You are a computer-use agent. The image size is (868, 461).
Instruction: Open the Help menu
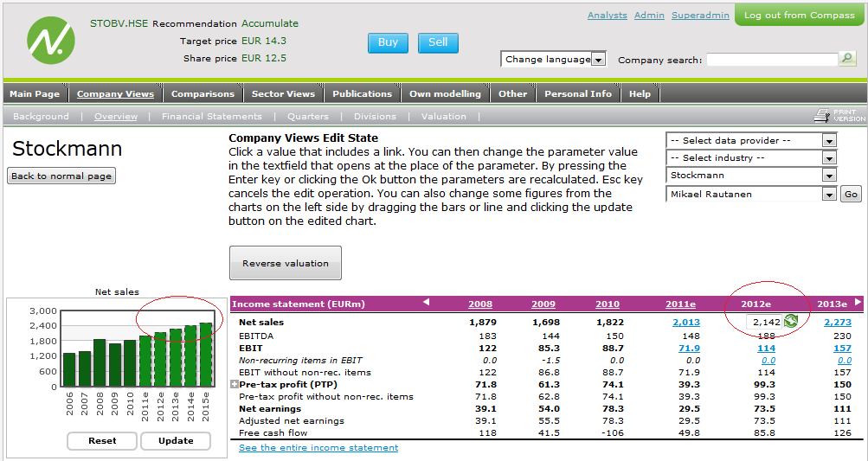click(x=640, y=93)
